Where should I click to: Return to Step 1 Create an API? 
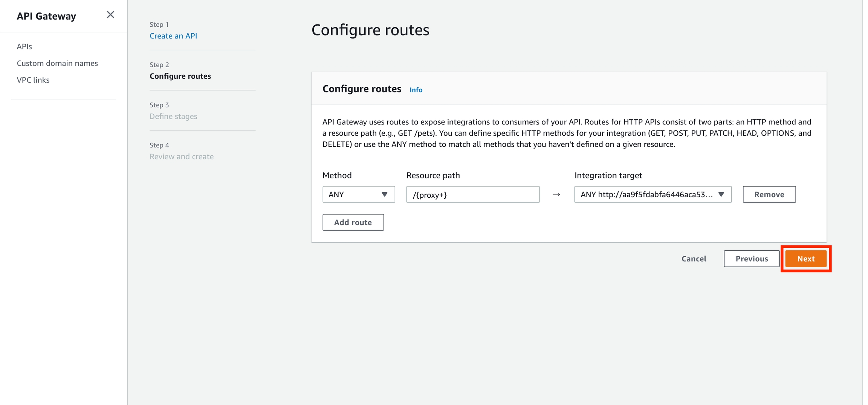[x=173, y=36]
